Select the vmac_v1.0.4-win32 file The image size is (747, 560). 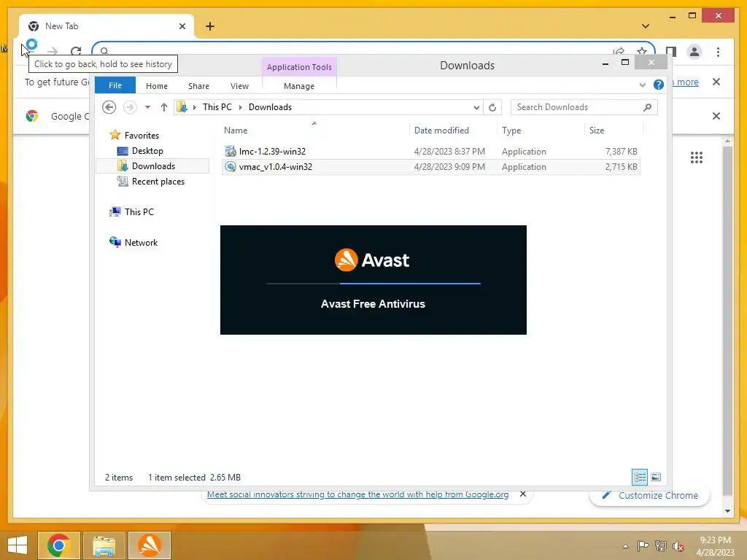275,167
